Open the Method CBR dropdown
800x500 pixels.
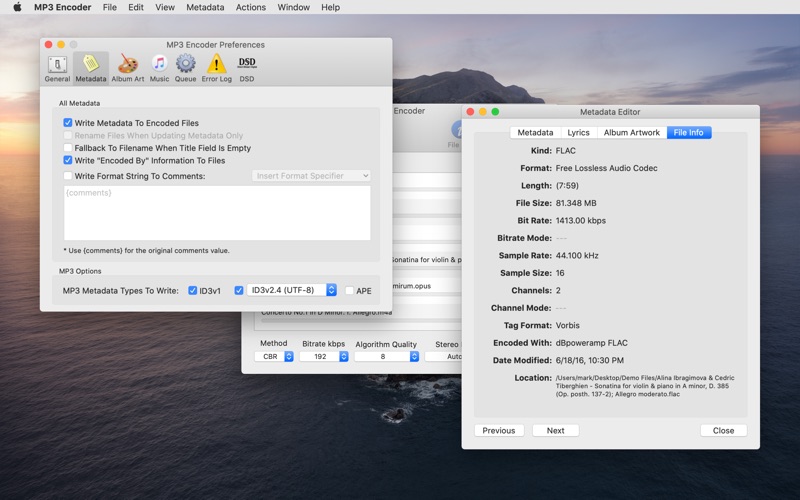pos(274,356)
